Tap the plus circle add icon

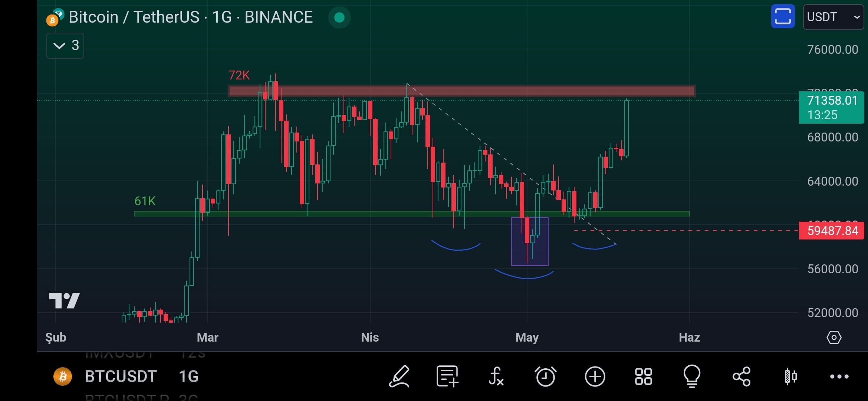tap(595, 376)
